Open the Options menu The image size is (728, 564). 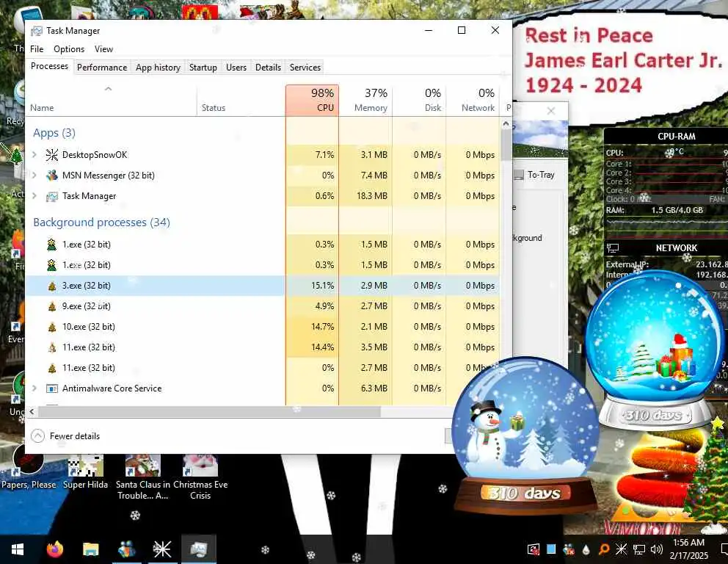point(69,48)
